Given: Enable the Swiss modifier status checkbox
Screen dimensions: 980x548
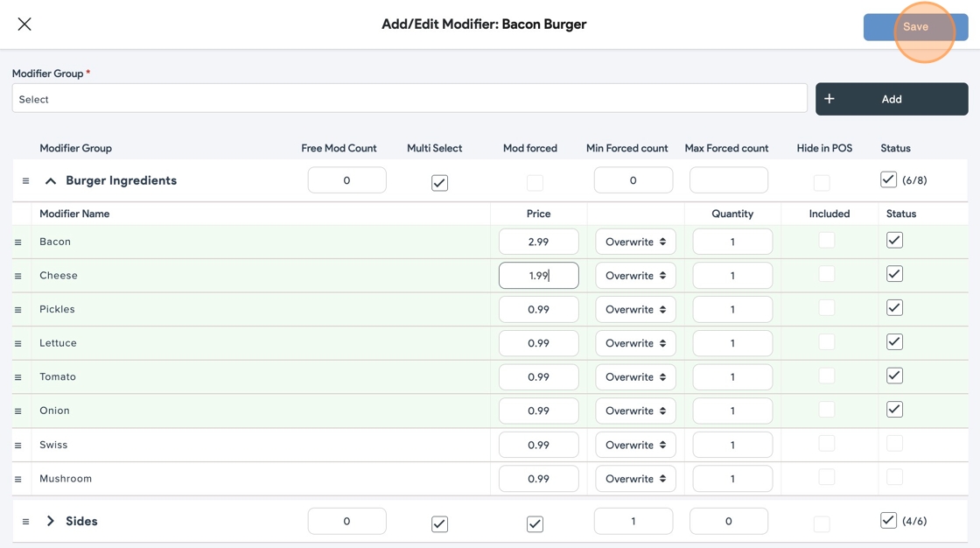Looking at the screenshot, I should [894, 444].
